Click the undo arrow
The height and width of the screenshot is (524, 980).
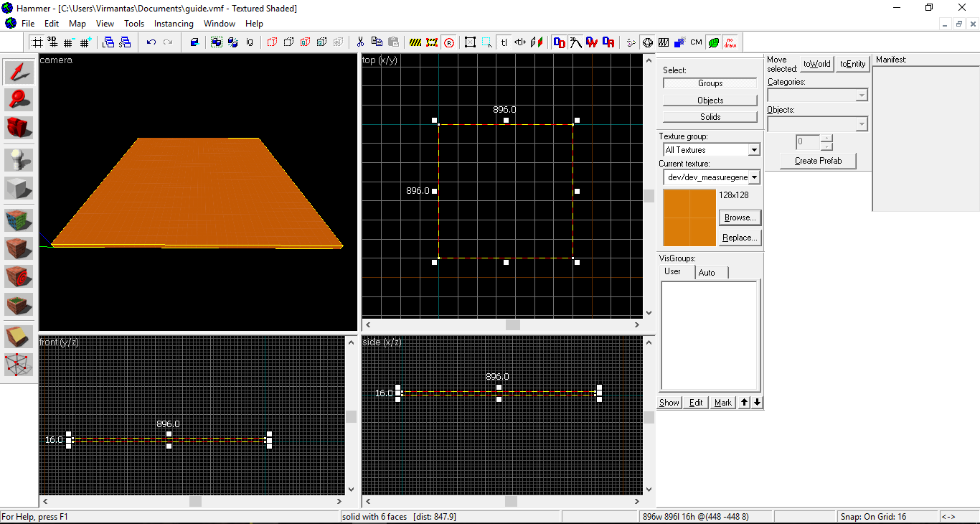[x=151, y=42]
